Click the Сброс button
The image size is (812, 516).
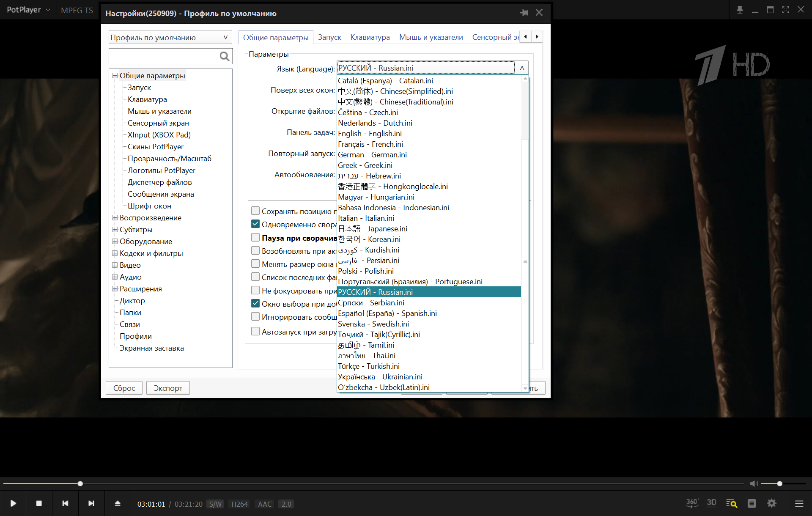pos(124,388)
